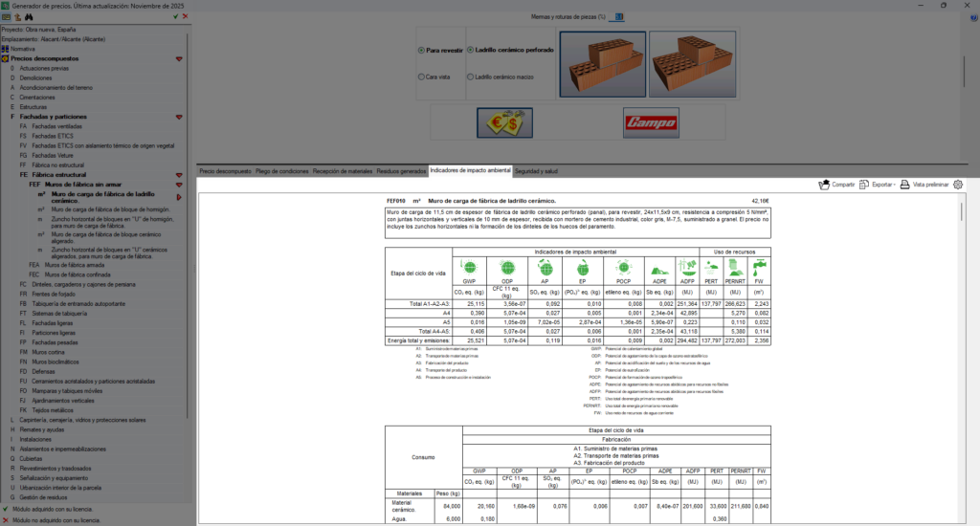Click the up-arrow level icon in the toolbar
980x526 pixels.
click(x=17, y=17)
